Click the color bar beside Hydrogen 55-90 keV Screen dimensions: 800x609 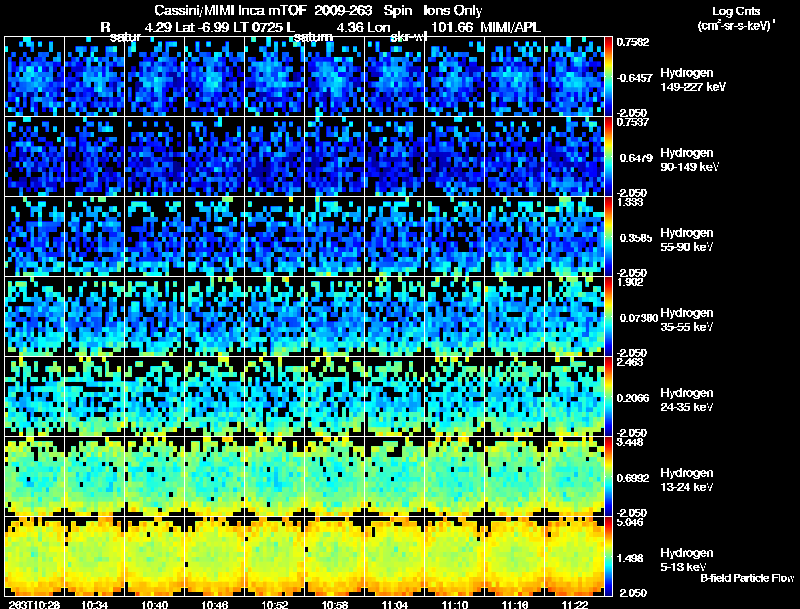(x=608, y=237)
